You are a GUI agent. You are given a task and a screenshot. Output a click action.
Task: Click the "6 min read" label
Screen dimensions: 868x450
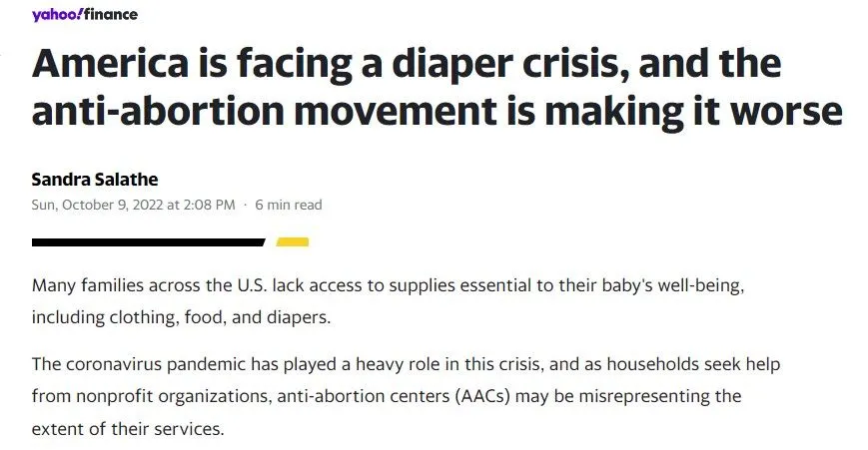point(289,206)
